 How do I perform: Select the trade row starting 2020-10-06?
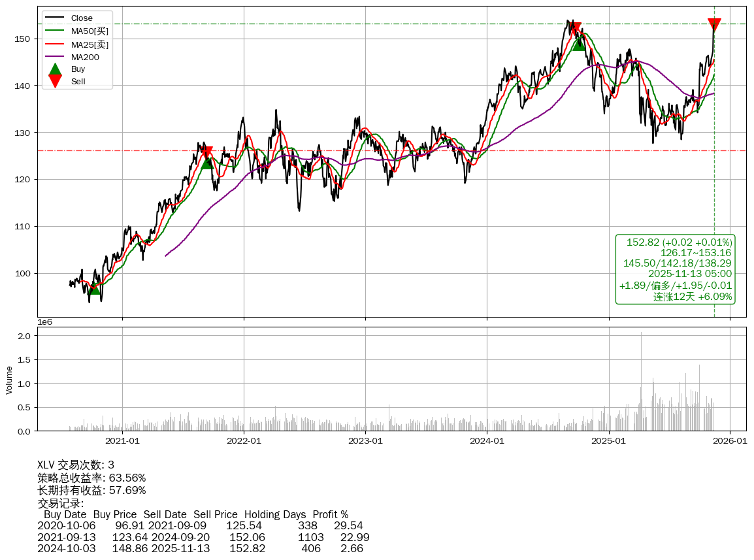point(200,525)
